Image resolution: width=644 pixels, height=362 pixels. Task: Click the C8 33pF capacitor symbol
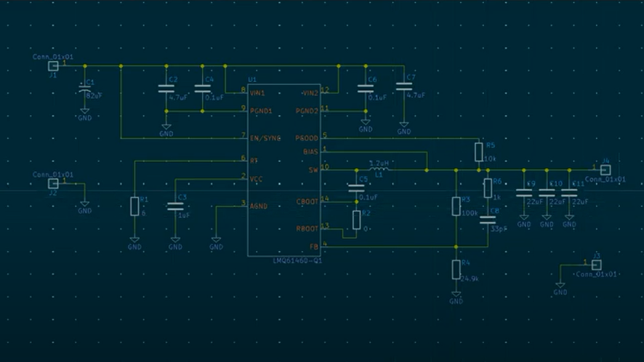point(488,220)
